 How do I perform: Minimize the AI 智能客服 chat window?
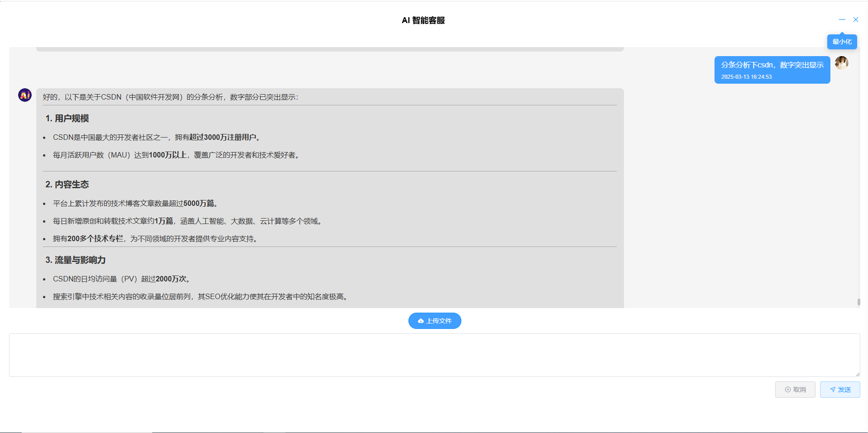point(842,19)
